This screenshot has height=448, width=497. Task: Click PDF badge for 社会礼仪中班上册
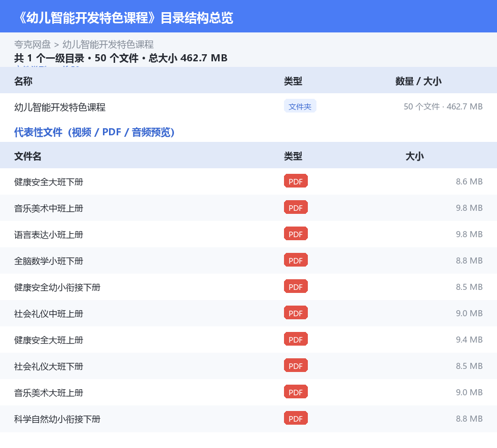296,312
